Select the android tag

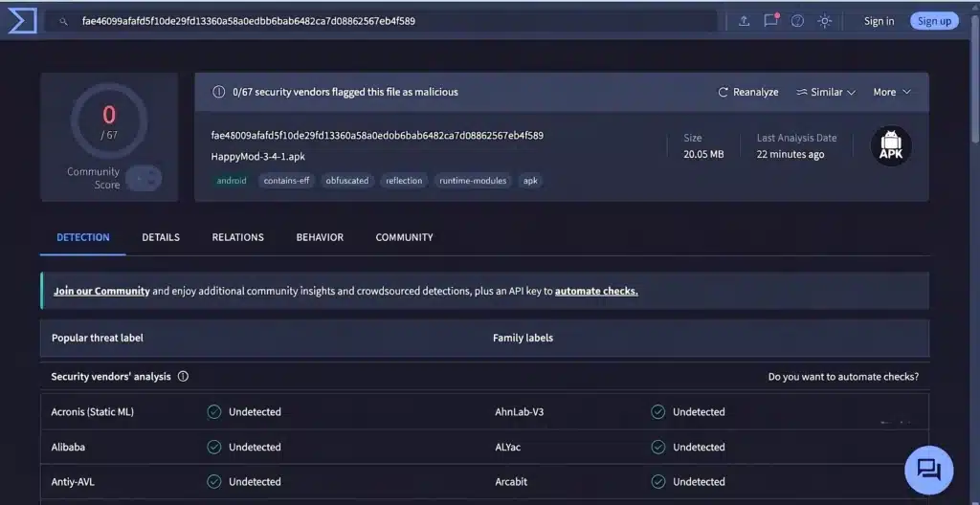232,181
